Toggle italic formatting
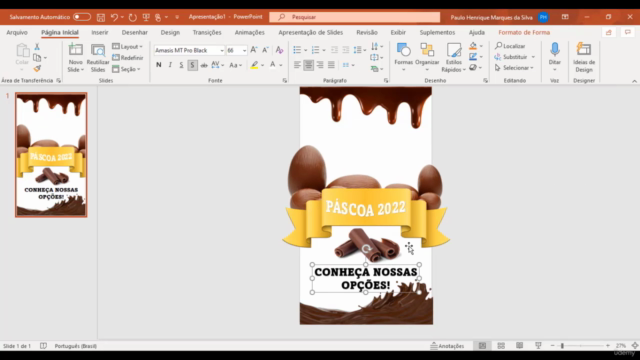Viewport: 640px width, 360px height. 170,65
